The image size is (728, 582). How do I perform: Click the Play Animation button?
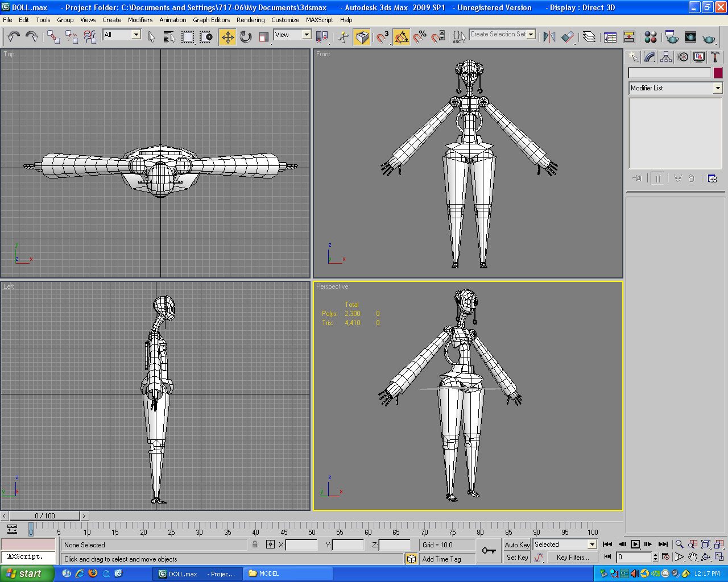coord(635,544)
